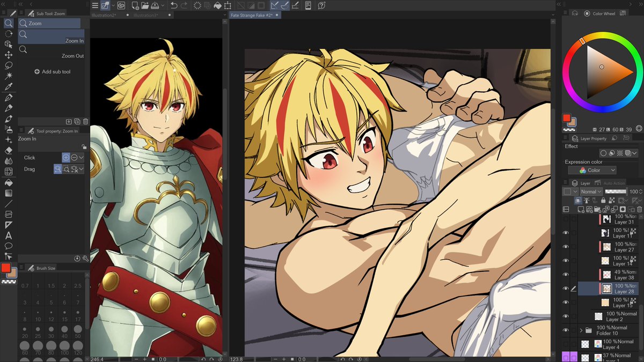Image resolution: width=644 pixels, height=362 pixels.
Task: Select the Airbrush tool
Action: [x=9, y=129]
